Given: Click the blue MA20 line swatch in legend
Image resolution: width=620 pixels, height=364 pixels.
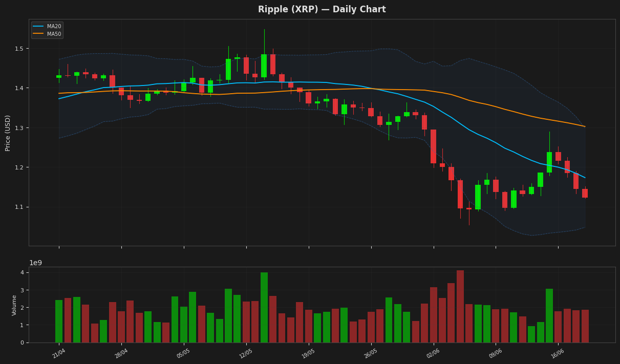Looking at the screenshot, I should [x=38, y=27].
